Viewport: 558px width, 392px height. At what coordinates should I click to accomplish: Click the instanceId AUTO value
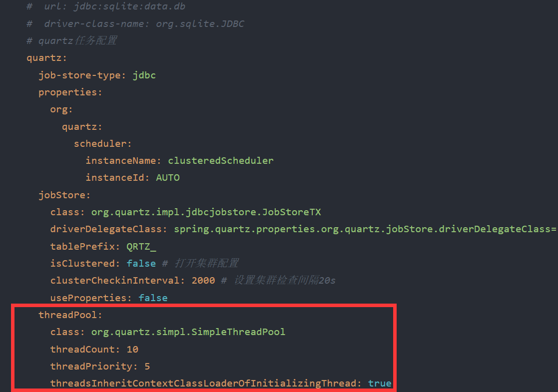coord(167,178)
